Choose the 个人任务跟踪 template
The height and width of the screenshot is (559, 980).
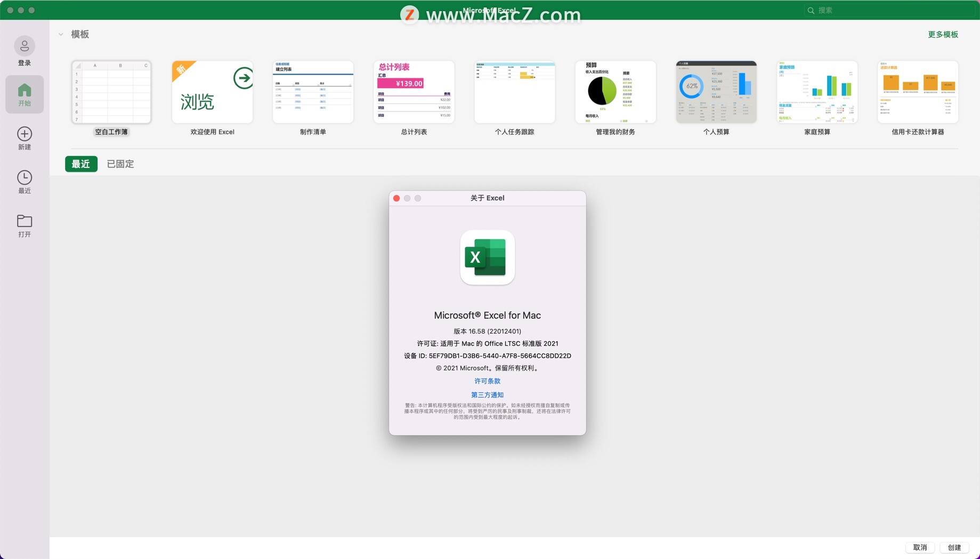[515, 92]
